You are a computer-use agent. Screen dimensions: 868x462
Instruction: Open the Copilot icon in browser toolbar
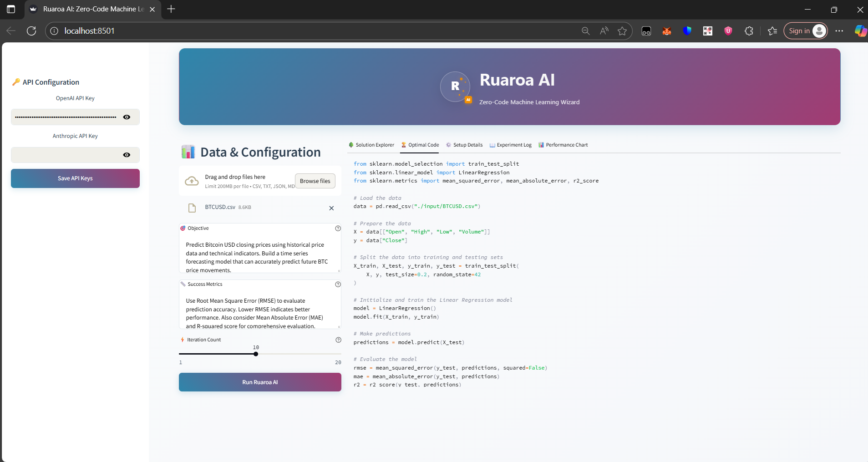[860, 31]
